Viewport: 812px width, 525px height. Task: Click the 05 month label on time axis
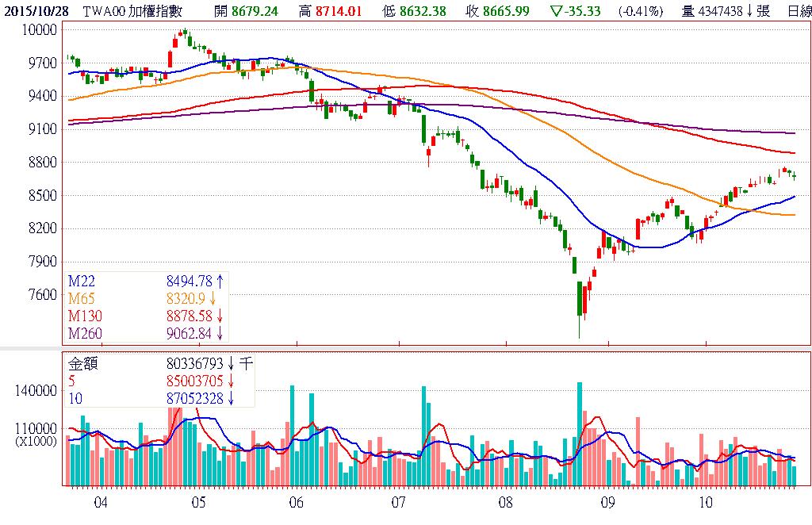click(x=198, y=502)
